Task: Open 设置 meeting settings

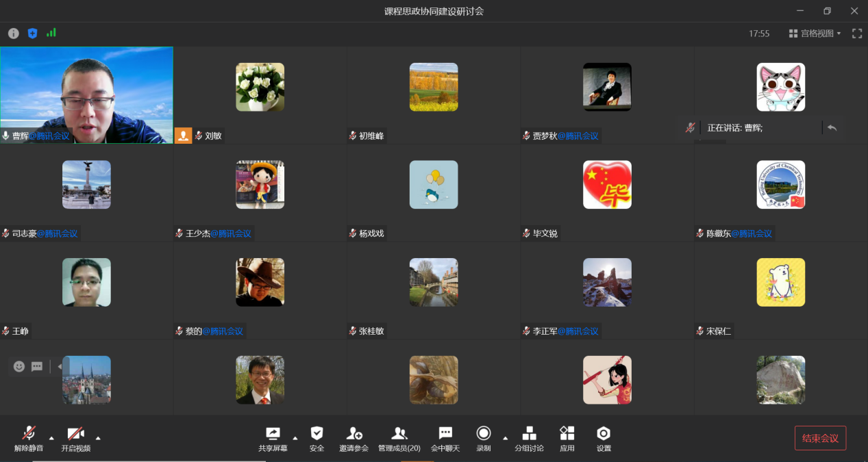Action: point(604,439)
